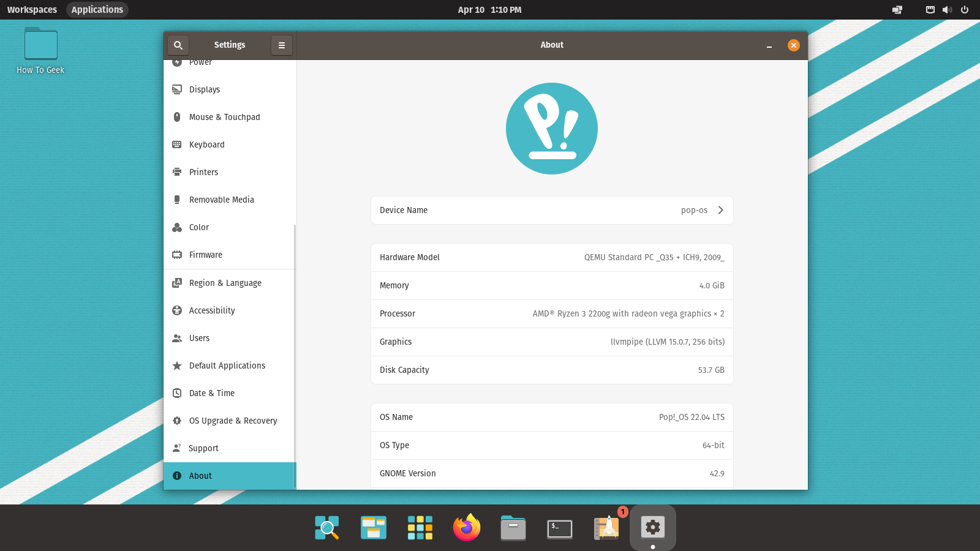
Task: Click the Printers icon in sidebar
Action: 177,172
